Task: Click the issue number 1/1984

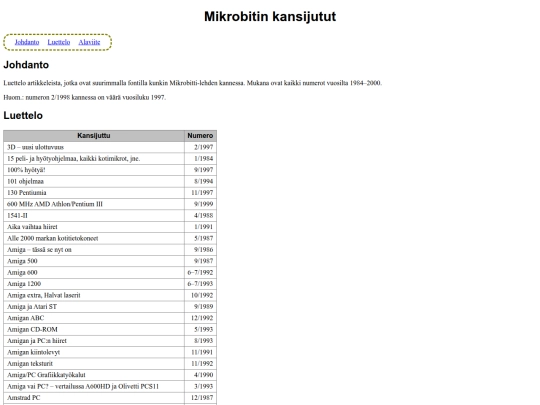Action: [203, 158]
